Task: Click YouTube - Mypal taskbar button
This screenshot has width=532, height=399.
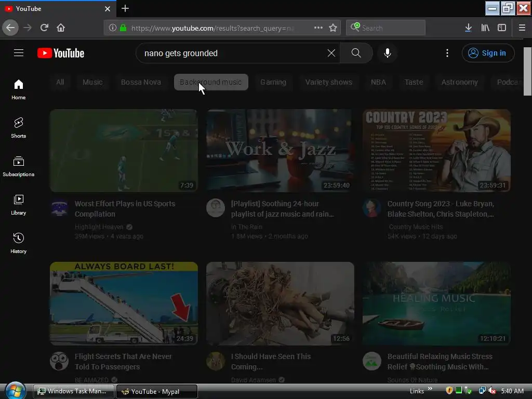Action: pos(157,391)
